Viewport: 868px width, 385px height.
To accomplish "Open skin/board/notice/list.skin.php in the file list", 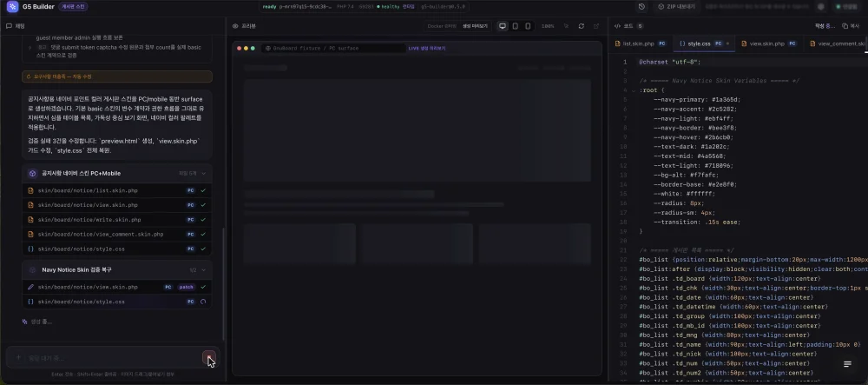I will [117, 190].
